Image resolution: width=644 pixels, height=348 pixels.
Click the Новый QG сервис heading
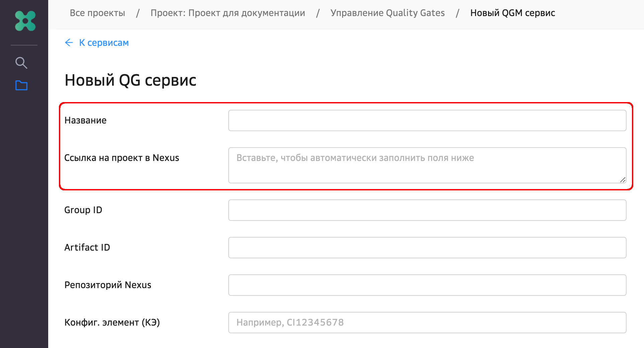click(x=130, y=80)
